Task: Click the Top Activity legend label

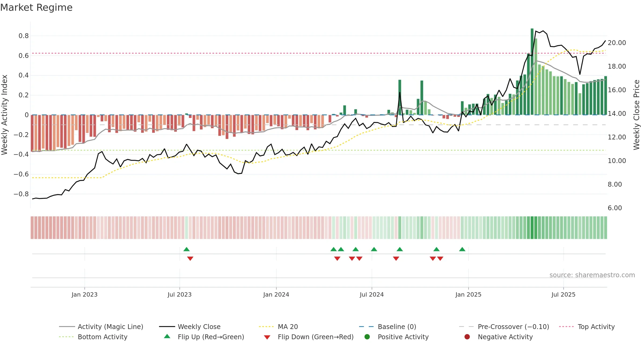Action: coord(596,327)
